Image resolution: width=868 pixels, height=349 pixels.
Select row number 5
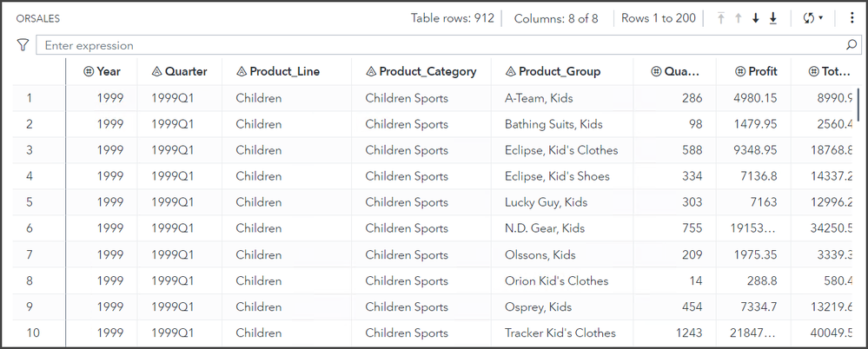tap(30, 202)
